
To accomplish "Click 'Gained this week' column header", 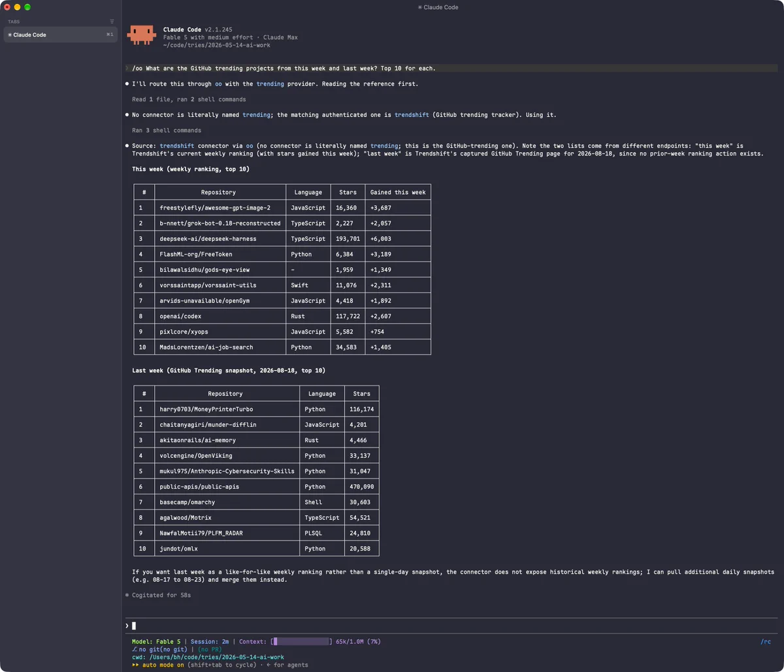I will 398,192.
